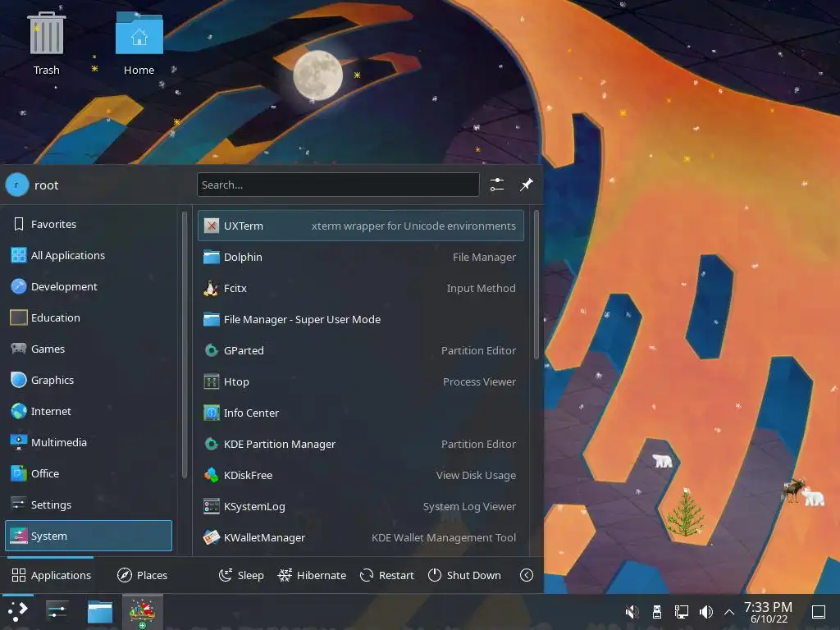This screenshot has width=840, height=630.
Task: Click the root username label
Action: [46, 185]
